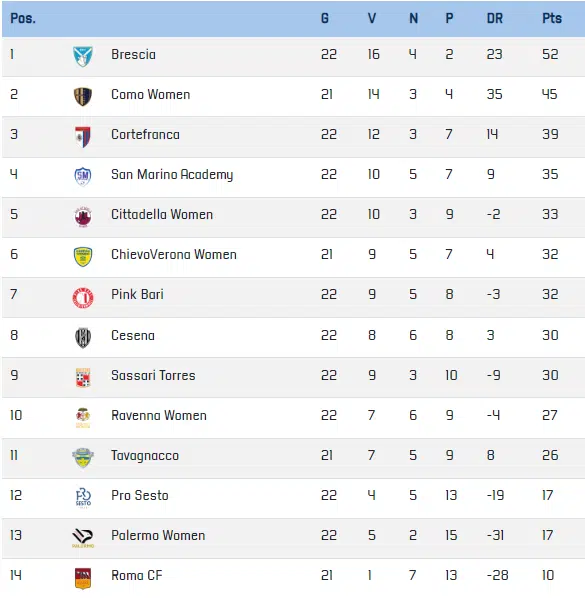Click the Ravenna Women team name
The height and width of the screenshot is (598, 585).
click(x=159, y=415)
